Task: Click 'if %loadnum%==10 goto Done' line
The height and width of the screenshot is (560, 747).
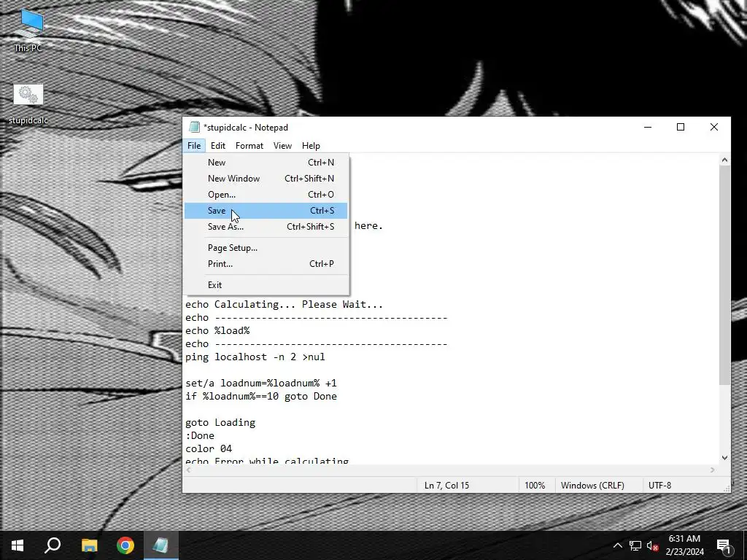Action: (x=261, y=396)
